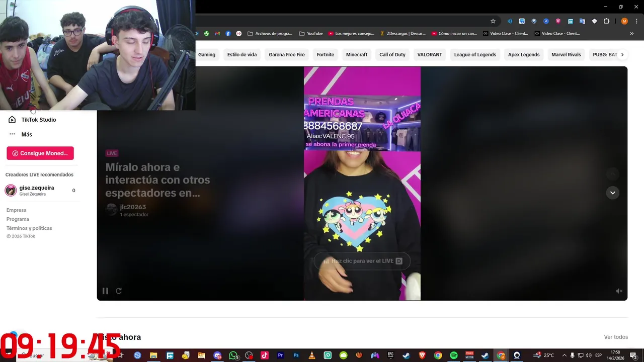The image size is (644, 362).
Task: Launch Premiere Pro from taskbar
Action: [280, 355]
